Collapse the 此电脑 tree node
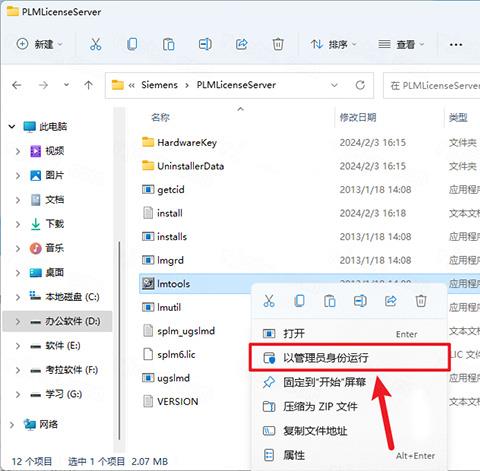480x471 pixels. [12, 127]
